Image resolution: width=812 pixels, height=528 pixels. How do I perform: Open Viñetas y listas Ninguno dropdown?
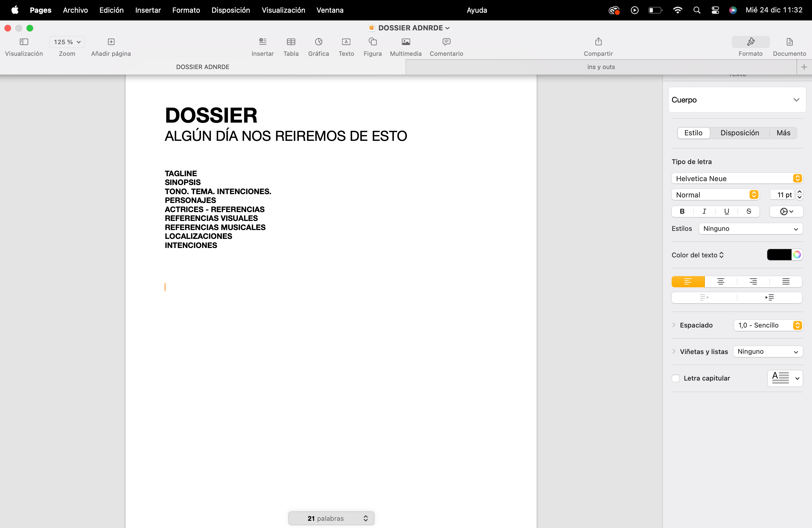tap(767, 352)
